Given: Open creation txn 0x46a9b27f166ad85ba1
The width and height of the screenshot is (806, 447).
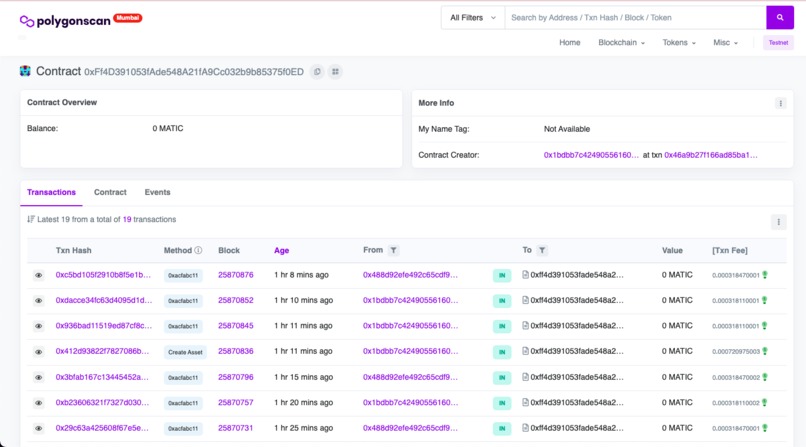Looking at the screenshot, I should pos(710,155).
